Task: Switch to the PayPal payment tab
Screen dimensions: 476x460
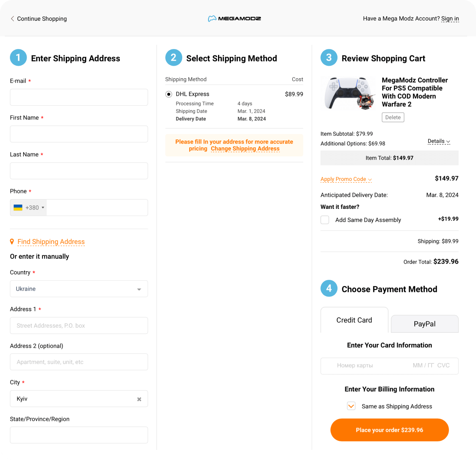Action: point(424,324)
